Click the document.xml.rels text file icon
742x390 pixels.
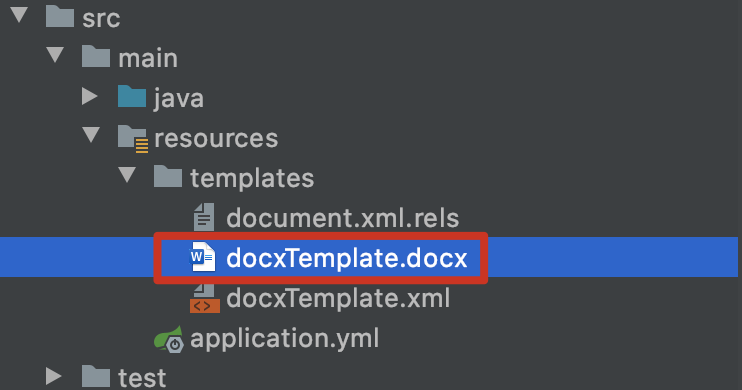pos(204,217)
